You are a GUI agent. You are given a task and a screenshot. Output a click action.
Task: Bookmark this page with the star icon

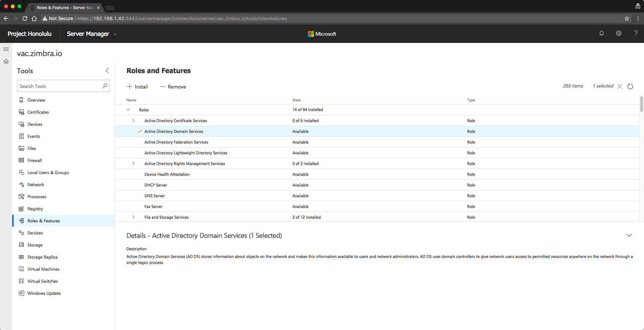[627, 18]
